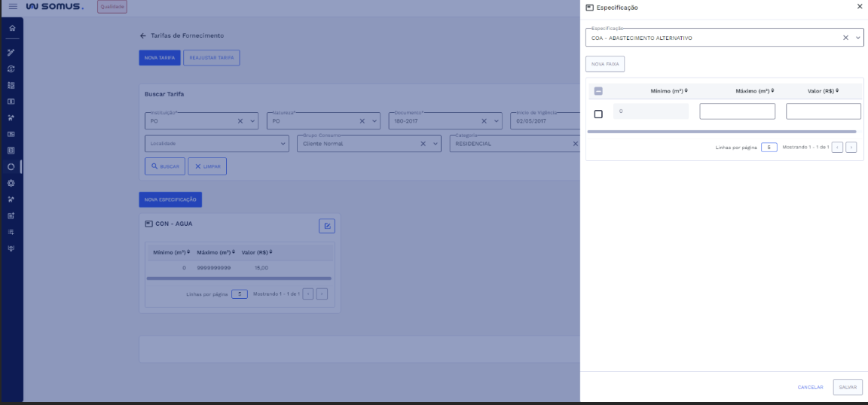
Task: Expand the Especificação dropdown
Action: pyautogui.click(x=858, y=38)
